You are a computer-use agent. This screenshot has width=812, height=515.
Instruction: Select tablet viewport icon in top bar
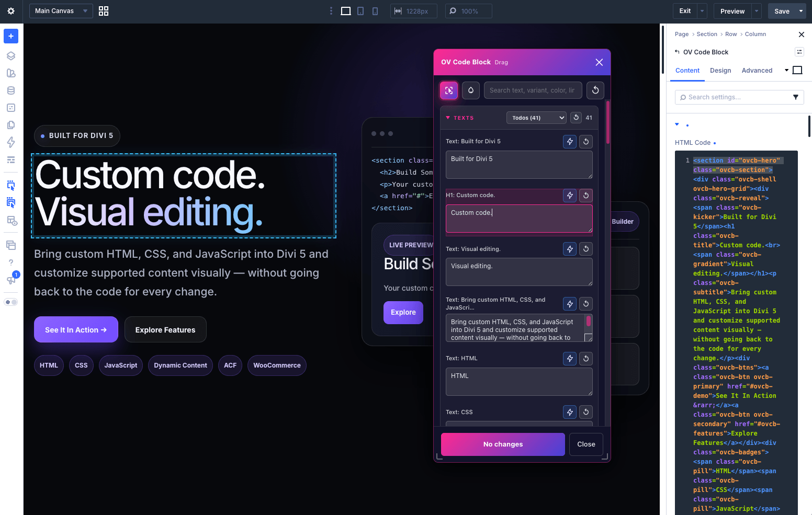pyautogui.click(x=360, y=11)
